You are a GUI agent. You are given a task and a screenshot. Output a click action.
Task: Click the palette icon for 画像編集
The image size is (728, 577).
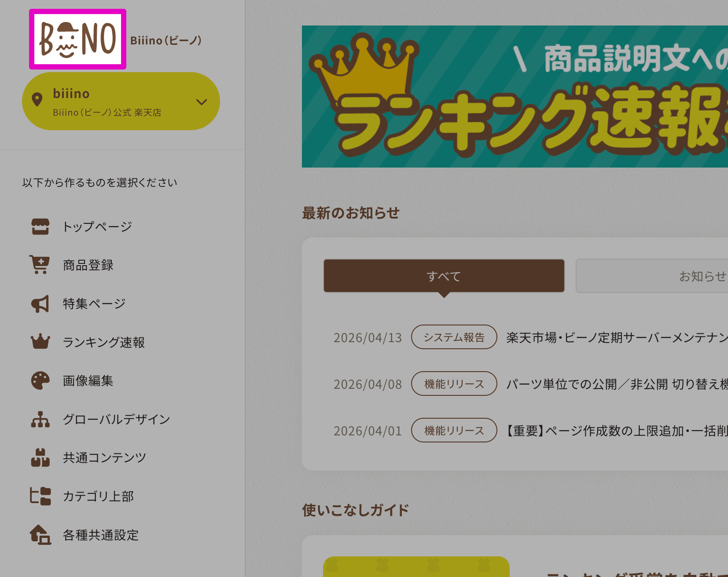point(40,380)
